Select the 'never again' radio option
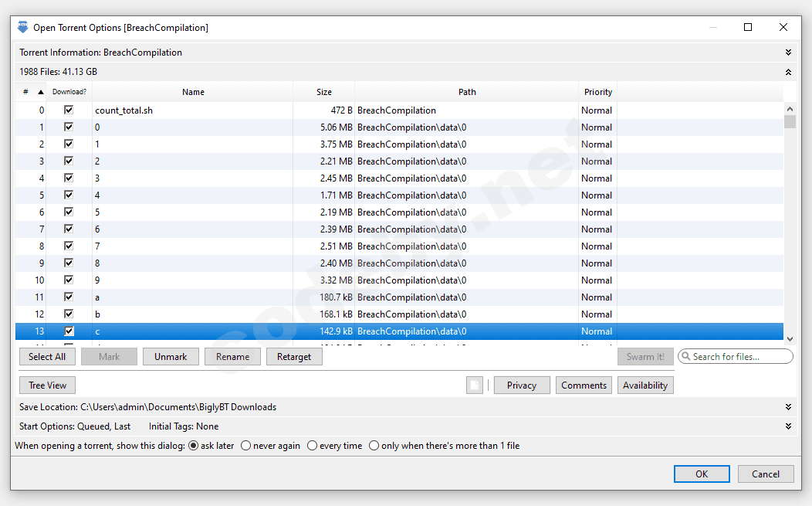 pos(246,446)
